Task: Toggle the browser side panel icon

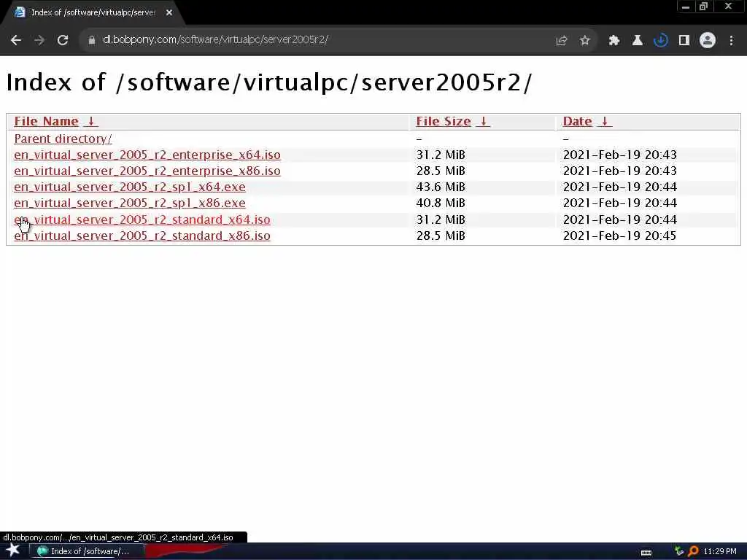Action: [684, 41]
